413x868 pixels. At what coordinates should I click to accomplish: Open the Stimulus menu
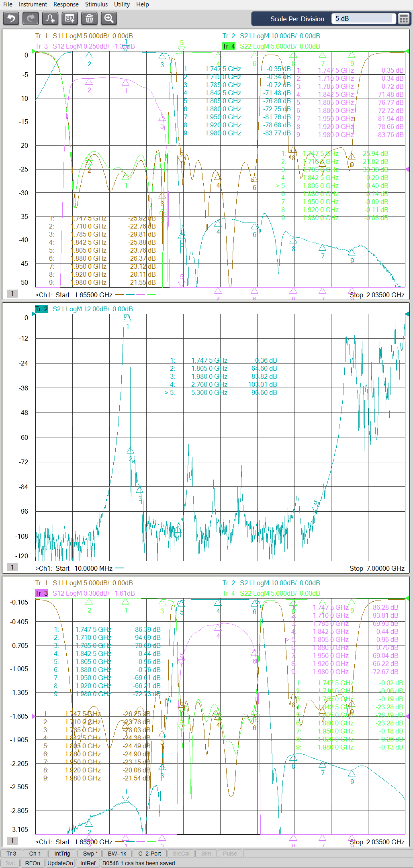point(96,4)
